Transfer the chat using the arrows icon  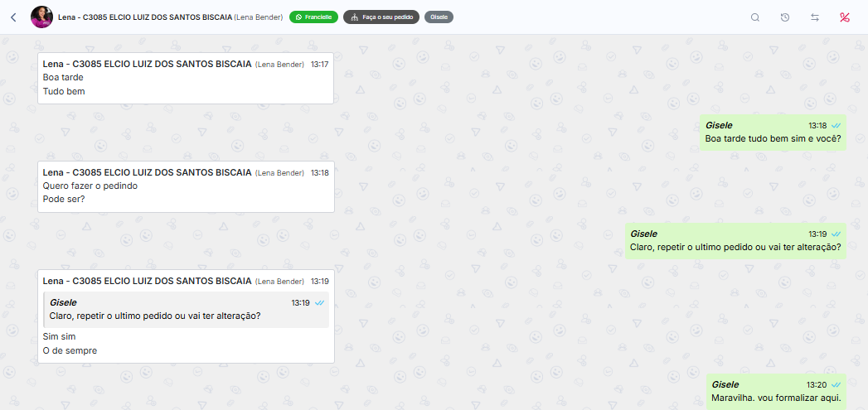[815, 17]
